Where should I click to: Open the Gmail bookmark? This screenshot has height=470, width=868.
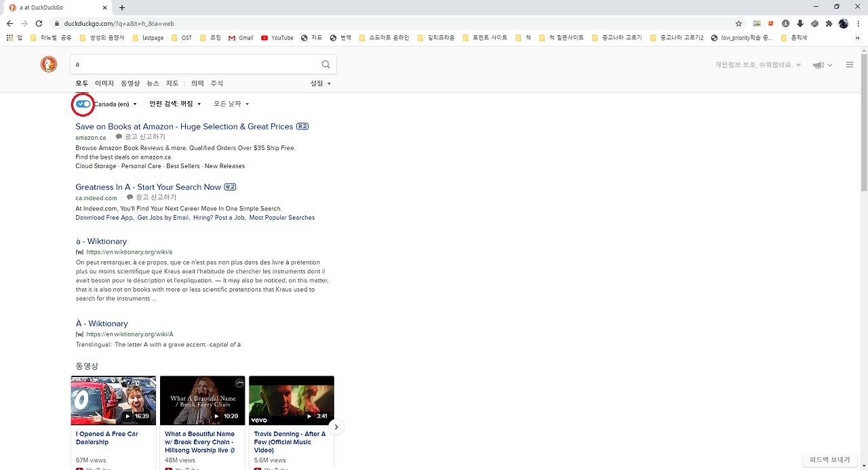(x=241, y=38)
